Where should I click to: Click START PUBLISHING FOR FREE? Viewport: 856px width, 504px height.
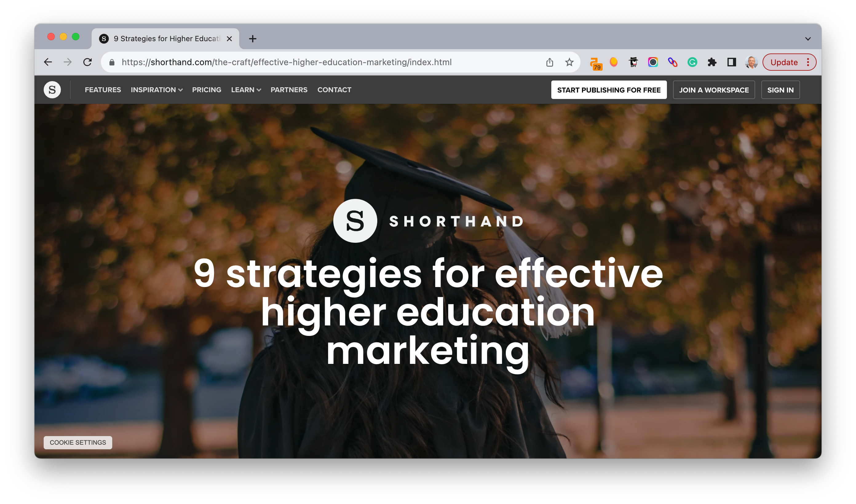coord(609,90)
